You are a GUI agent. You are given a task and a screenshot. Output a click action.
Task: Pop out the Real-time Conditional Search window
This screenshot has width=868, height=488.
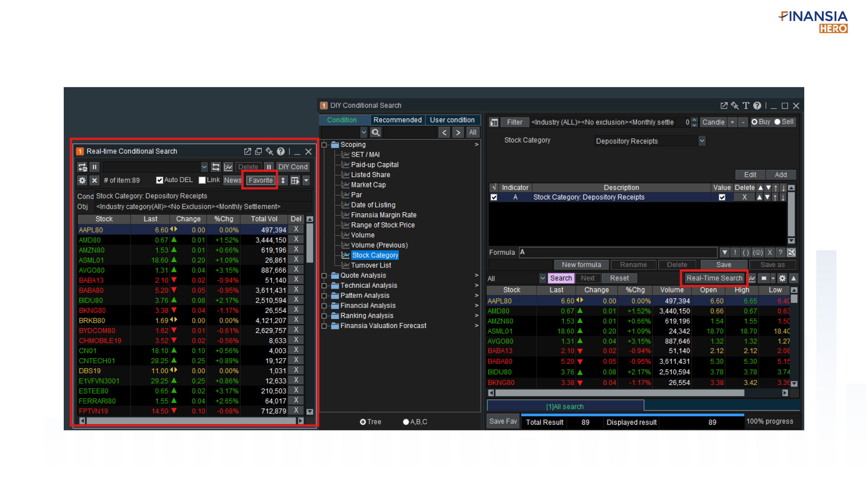(x=247, y=151)
